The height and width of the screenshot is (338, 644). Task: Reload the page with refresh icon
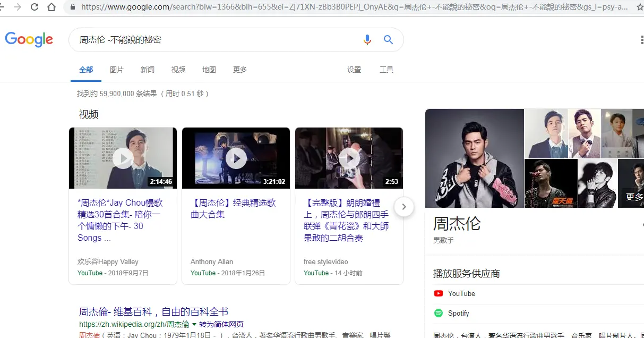pyautogui.click(x=35, y=7)
